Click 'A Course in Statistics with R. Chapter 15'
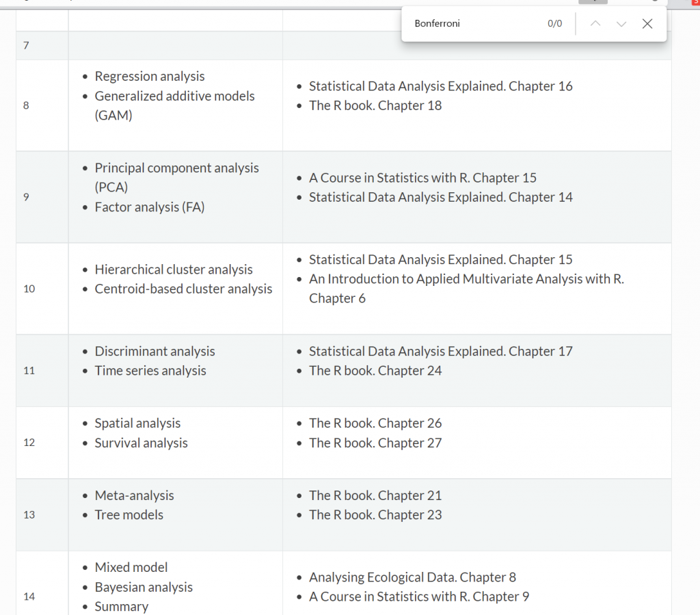This screenshot has height=615, width=700. coord(422,178)
